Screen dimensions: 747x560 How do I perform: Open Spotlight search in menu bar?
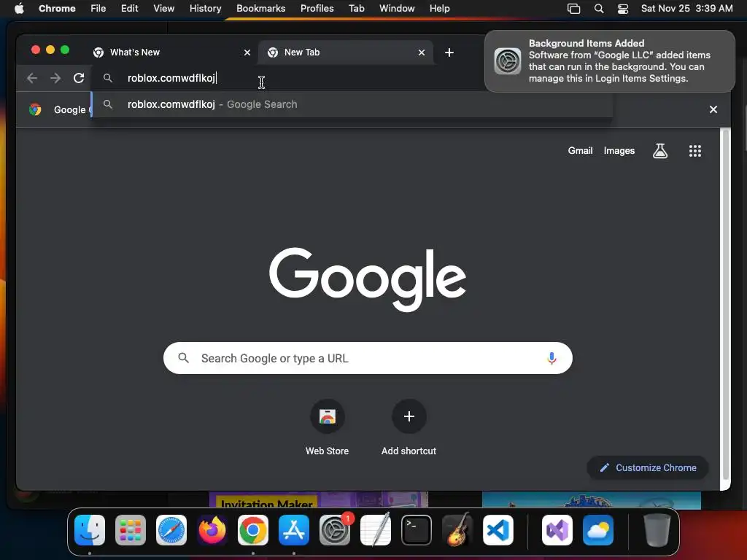coord(599,9)
